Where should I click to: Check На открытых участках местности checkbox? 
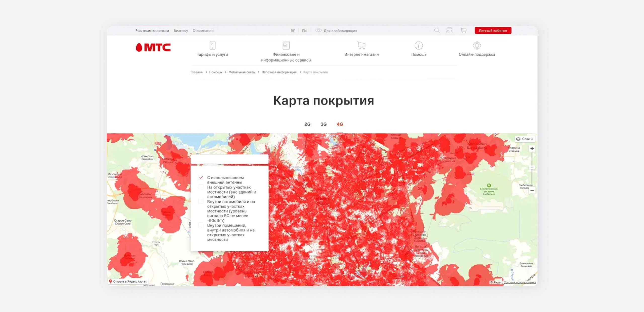[x=201, y=187]
